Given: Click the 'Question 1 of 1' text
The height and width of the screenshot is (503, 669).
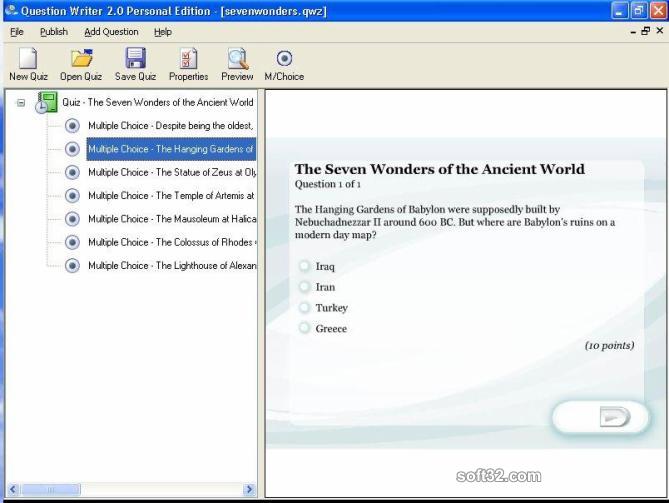Looking at the screenshot, I should click(x=328, y=184).
